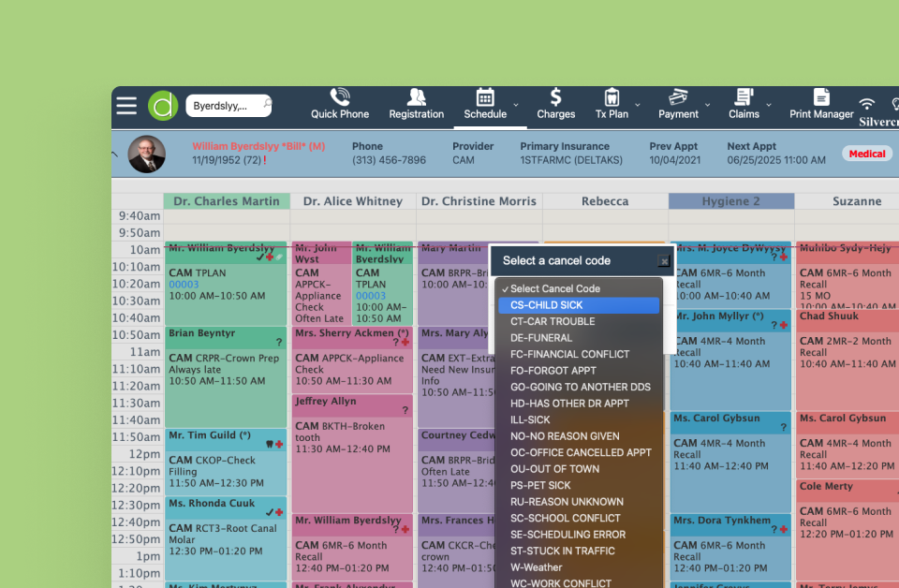
Task: Close the Select a cancel code dialog
Action: tap(664, 261)
